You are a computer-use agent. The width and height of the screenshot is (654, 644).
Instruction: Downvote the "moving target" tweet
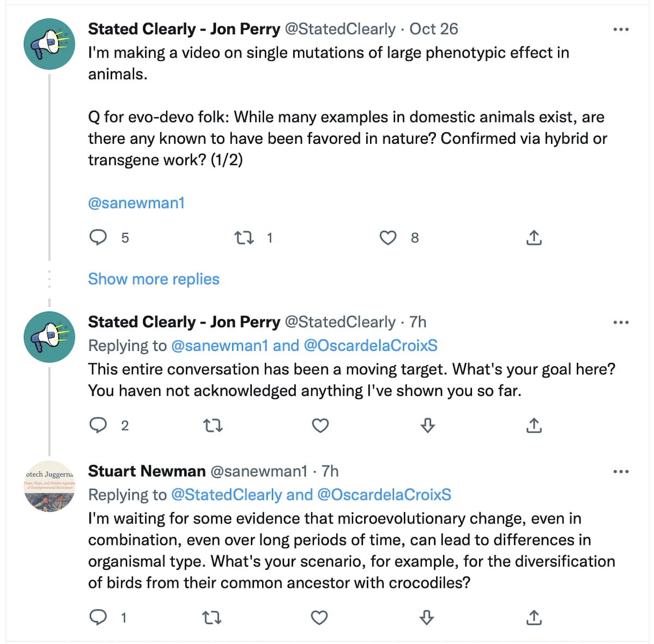428,425
